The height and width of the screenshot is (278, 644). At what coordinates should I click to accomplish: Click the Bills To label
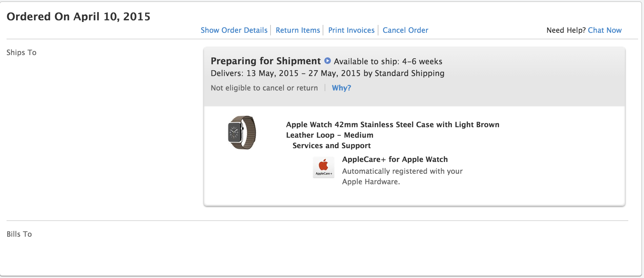click(19, 234)
